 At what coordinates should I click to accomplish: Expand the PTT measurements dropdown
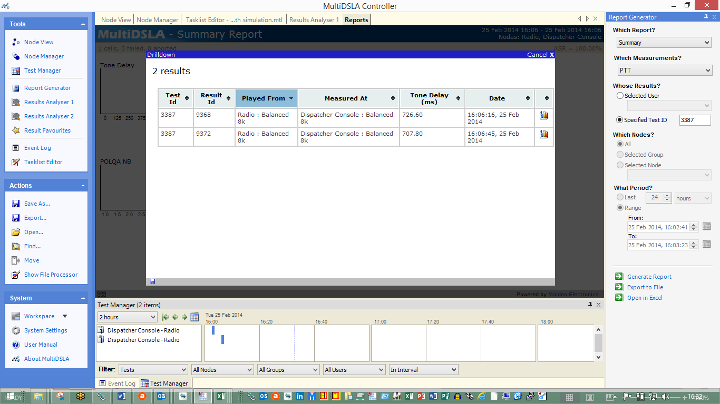665,71
